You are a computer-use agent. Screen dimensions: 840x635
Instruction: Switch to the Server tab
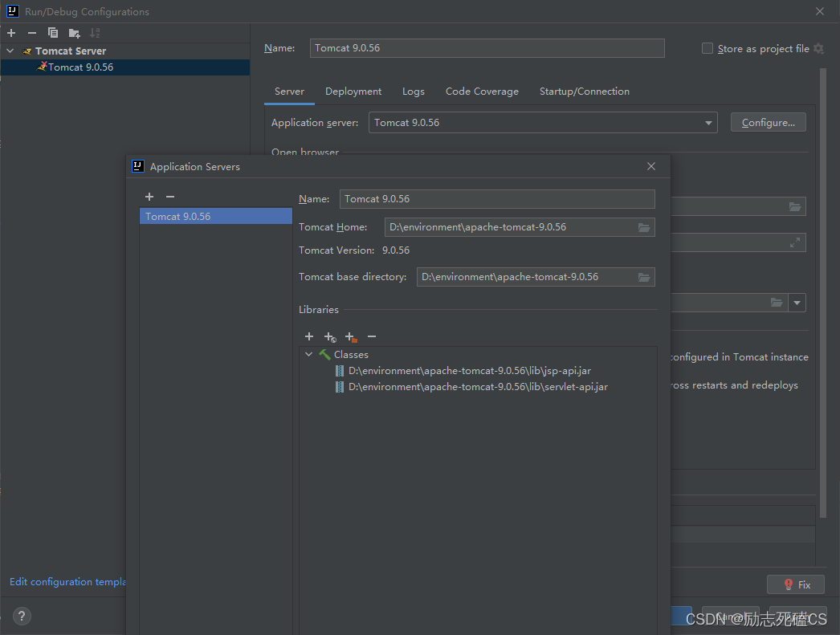point(289,92)
